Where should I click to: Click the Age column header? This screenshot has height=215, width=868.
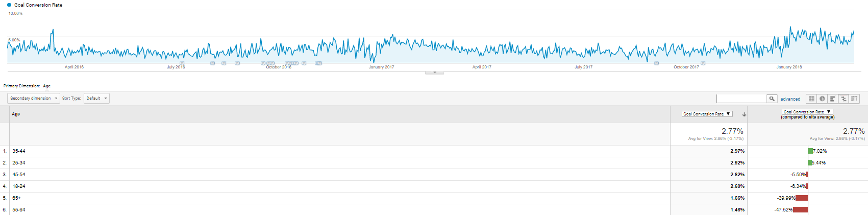(16, 114)
